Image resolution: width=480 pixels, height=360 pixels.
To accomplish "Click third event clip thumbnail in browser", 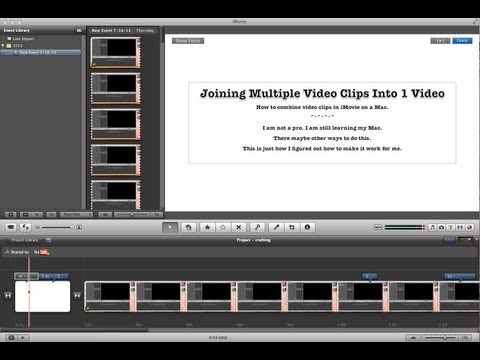I will pos(115,124).
